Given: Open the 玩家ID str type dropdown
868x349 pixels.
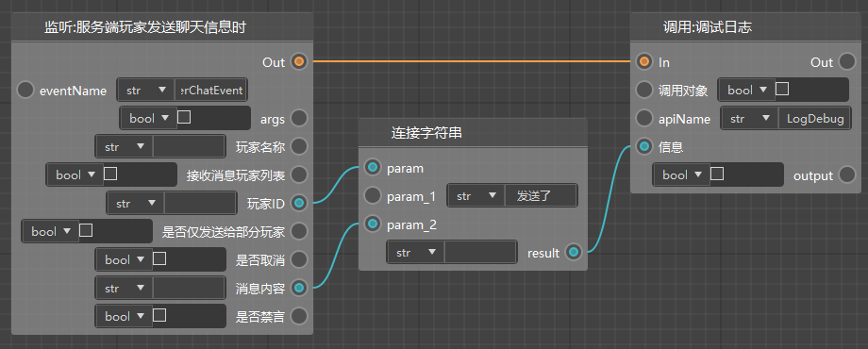Looking at the screenshot, I should click(x=136, y=203).
